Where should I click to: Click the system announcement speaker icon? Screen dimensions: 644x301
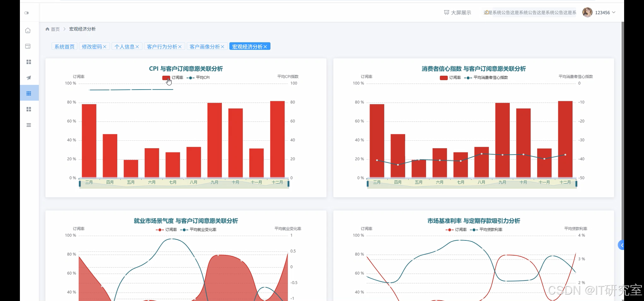(x=487, y=12)
